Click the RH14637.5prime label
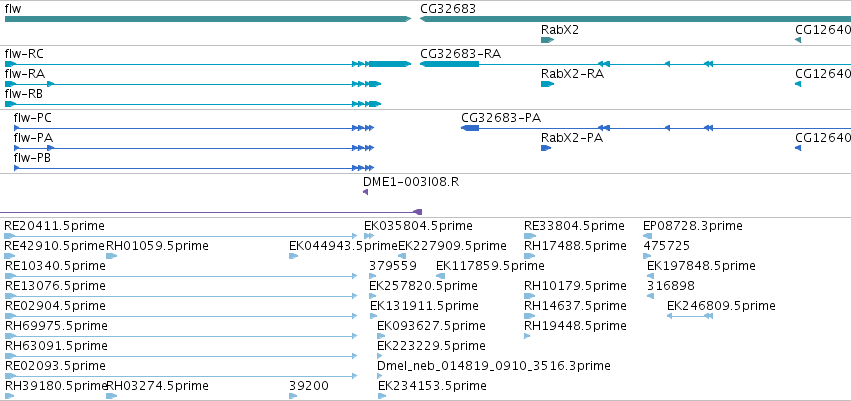 [x=575, y=305]
